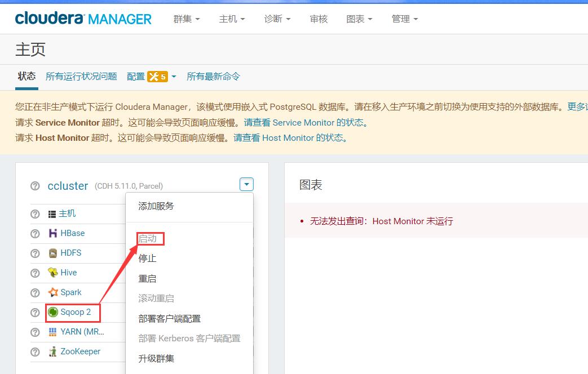Choose 启动 in the cluster menu

tap(147, 238)
